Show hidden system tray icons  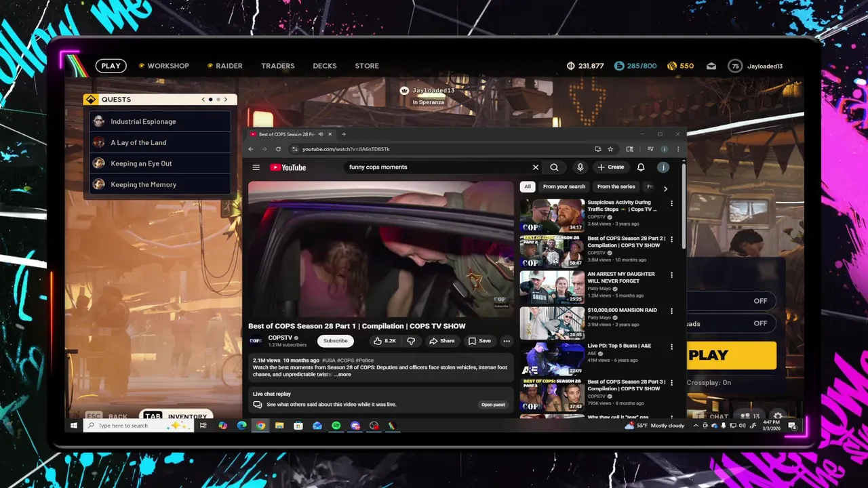[696, 426]
